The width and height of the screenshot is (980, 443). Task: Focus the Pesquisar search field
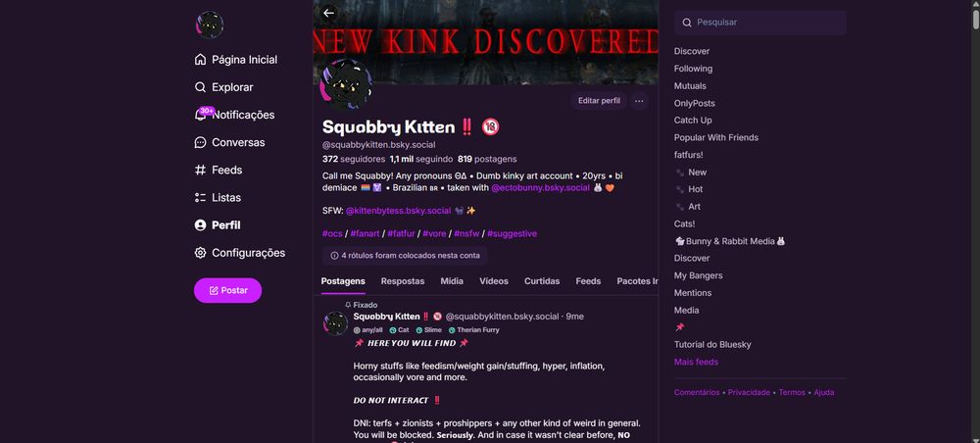click(x=760, y=23)
